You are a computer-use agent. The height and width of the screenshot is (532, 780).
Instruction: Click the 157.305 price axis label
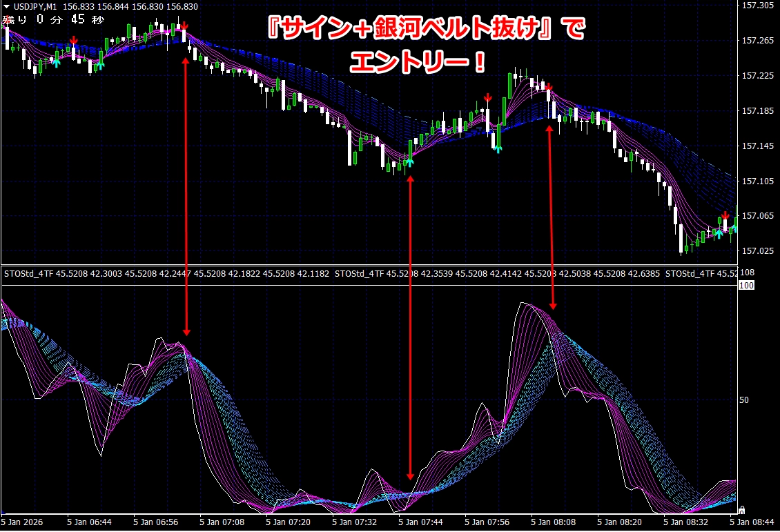point(759,6)
